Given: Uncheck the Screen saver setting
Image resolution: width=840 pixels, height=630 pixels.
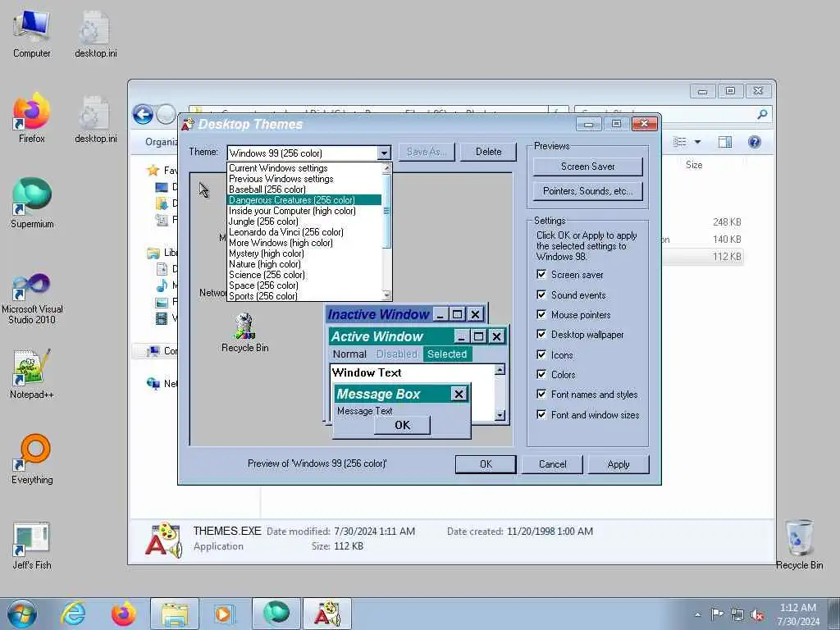Looking at the screenshot, I should point(541,274).
